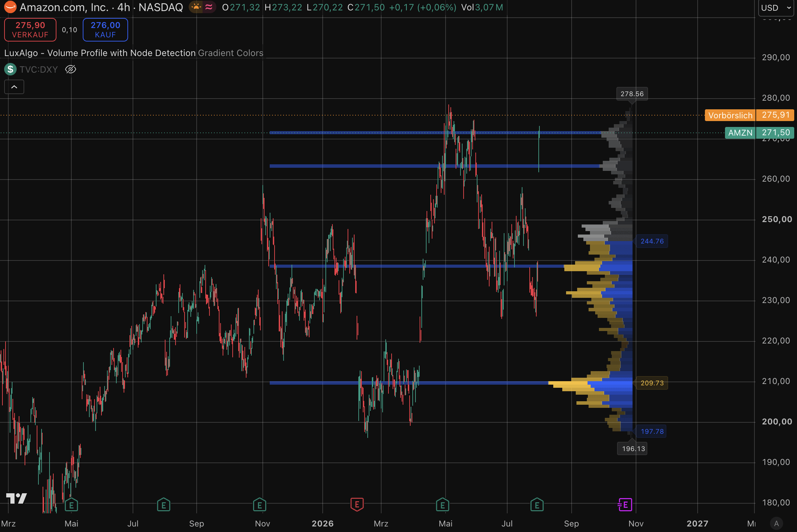The width and height of the screenshot is (797, 532).
Task: Click the 209.73 point of control label
Action: (x=652, y=383)
